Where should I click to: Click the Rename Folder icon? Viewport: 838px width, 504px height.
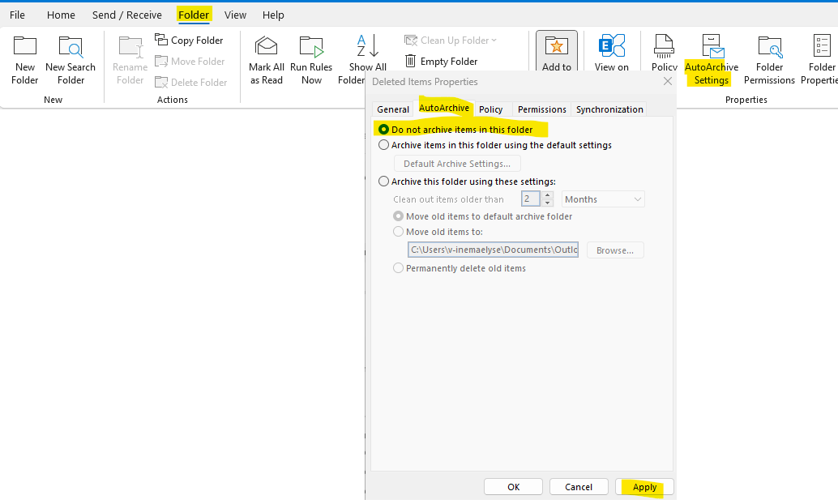(x=130, y=47)
